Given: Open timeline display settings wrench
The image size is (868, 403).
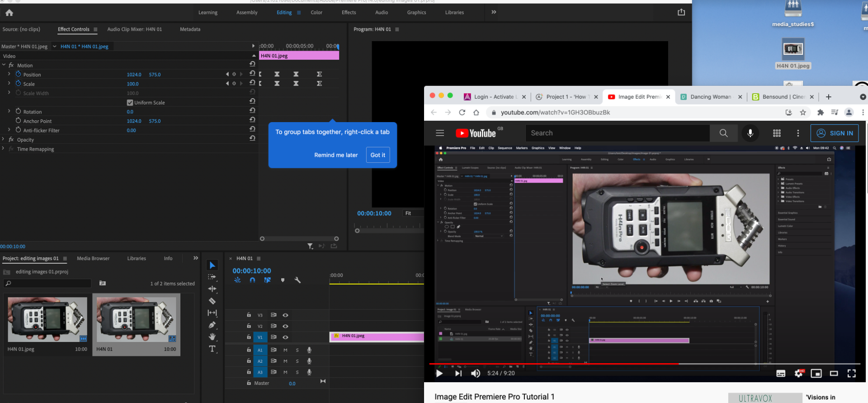Looking at the screenshot, I should [297, 280].
